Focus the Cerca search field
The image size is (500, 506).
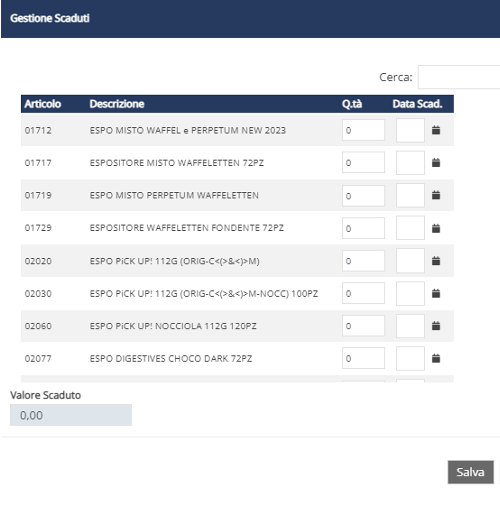(x=459, y=77)
